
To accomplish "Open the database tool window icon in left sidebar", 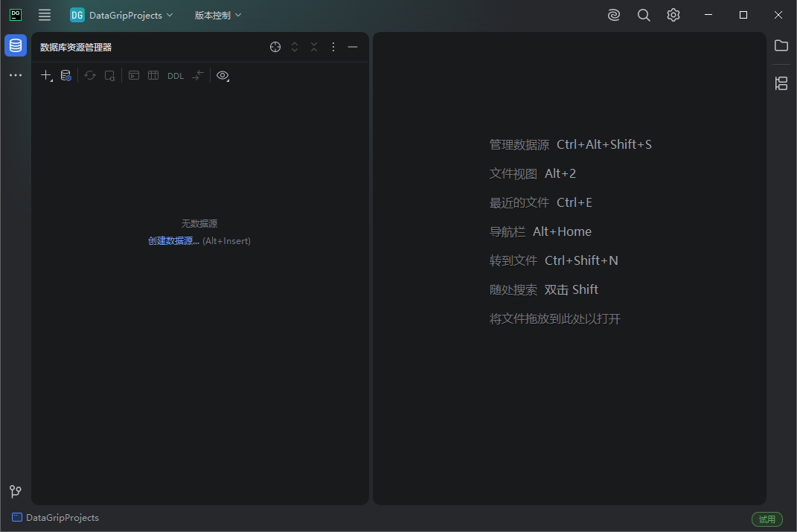I will 15,45.
